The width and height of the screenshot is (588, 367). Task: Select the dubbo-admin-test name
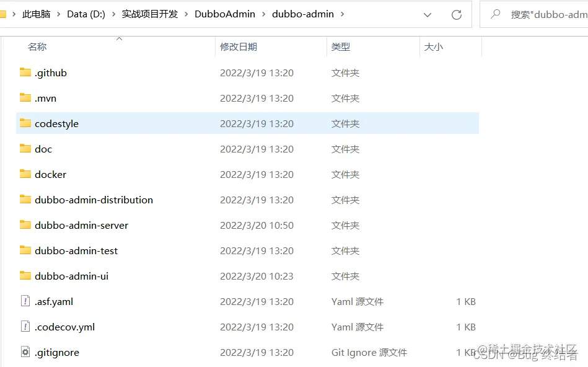[x=76, y=250]
